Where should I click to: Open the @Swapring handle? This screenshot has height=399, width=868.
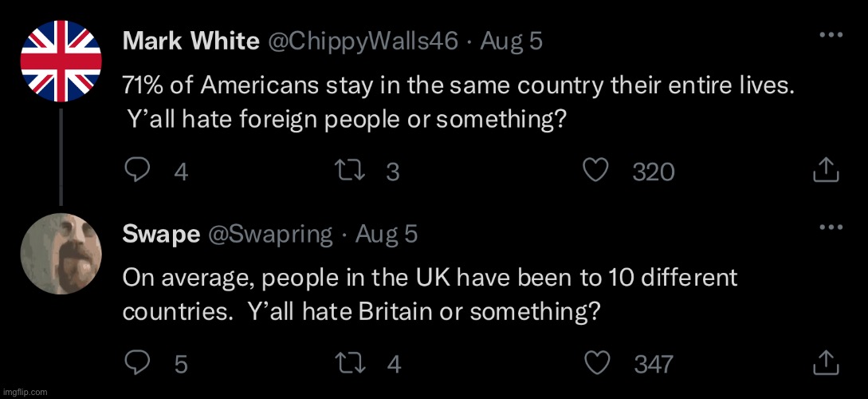(x=270, y=234)
